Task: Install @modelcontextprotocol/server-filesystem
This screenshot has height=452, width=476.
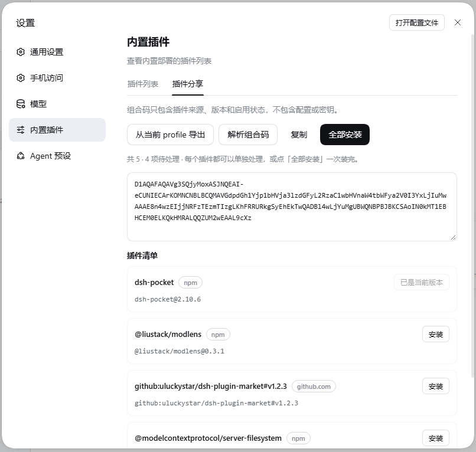Action: coord(436,438)
